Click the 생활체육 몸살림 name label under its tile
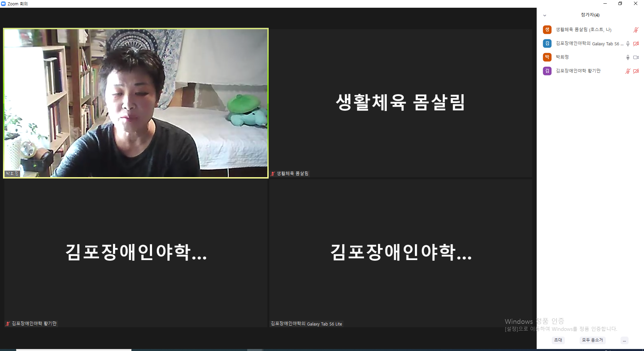This screenshot has width=644, height=351. (292, 173)
